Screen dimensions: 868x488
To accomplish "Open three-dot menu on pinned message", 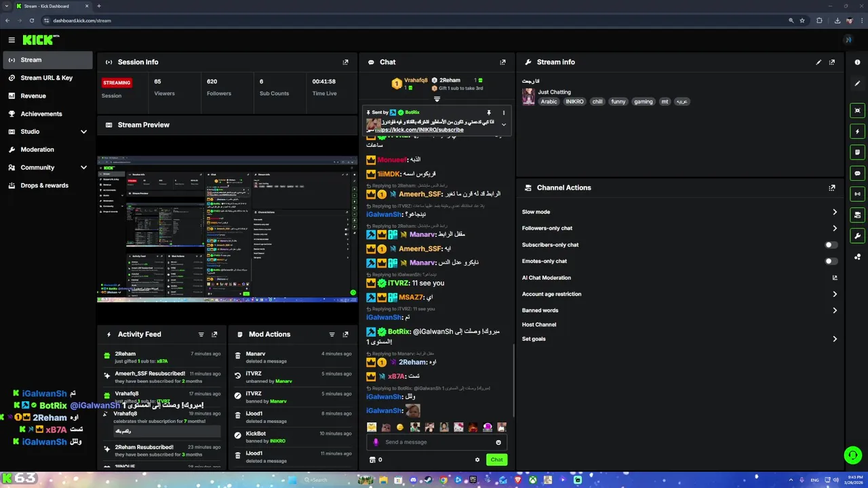I will (503, 113).
